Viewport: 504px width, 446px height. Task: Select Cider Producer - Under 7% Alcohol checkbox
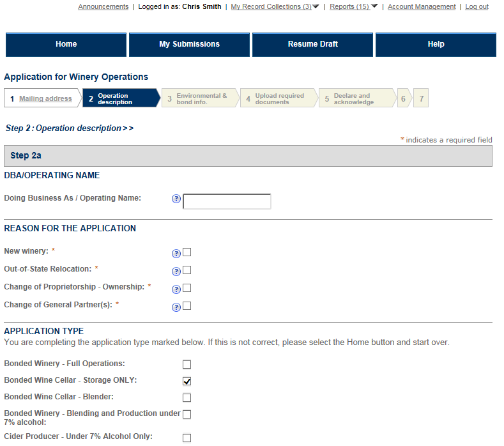[x=187, y=438]
